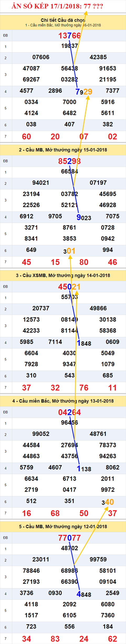Click header "3 - Cầu XSMB, Mở thưởng ngày 14-01-2018"
Image resolution: width=126 pixels, height=644 pixels.
pos(63,276)
